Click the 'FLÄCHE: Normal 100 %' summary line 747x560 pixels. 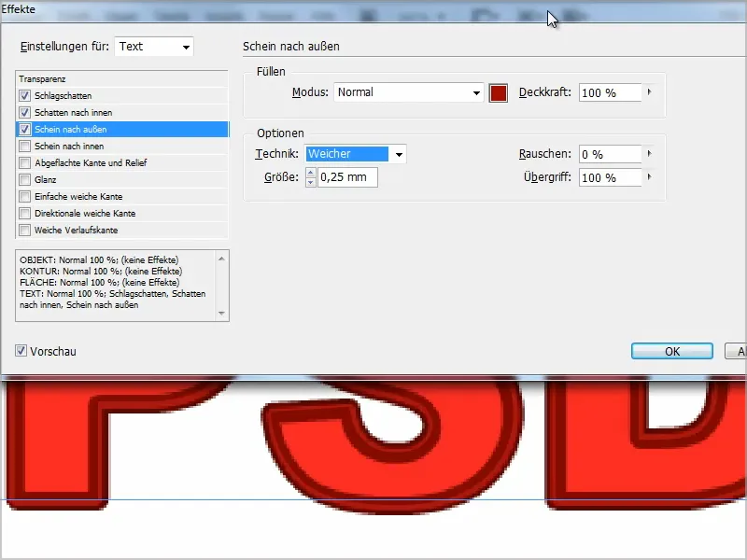[x=100, y=283]
